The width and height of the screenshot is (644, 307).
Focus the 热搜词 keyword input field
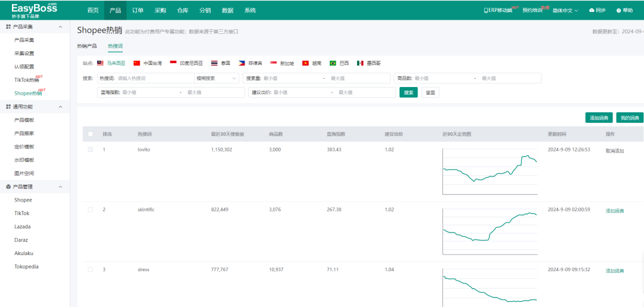tap(155, 78)
